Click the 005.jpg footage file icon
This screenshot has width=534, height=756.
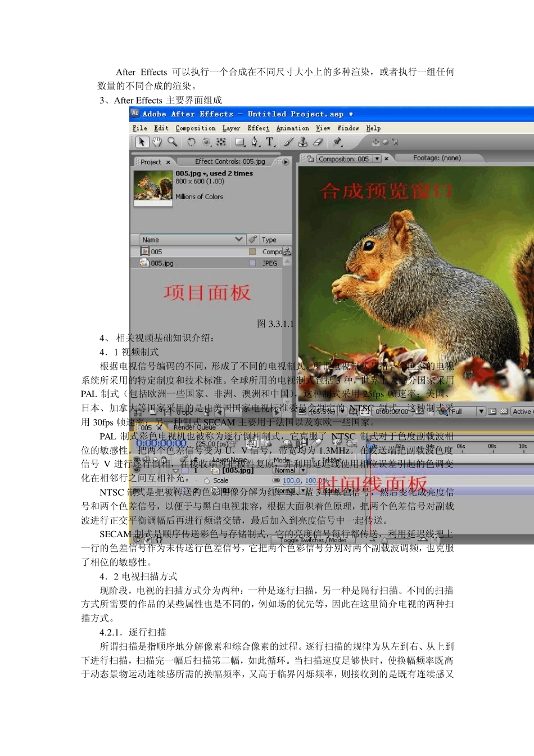[x=144, y=263]
